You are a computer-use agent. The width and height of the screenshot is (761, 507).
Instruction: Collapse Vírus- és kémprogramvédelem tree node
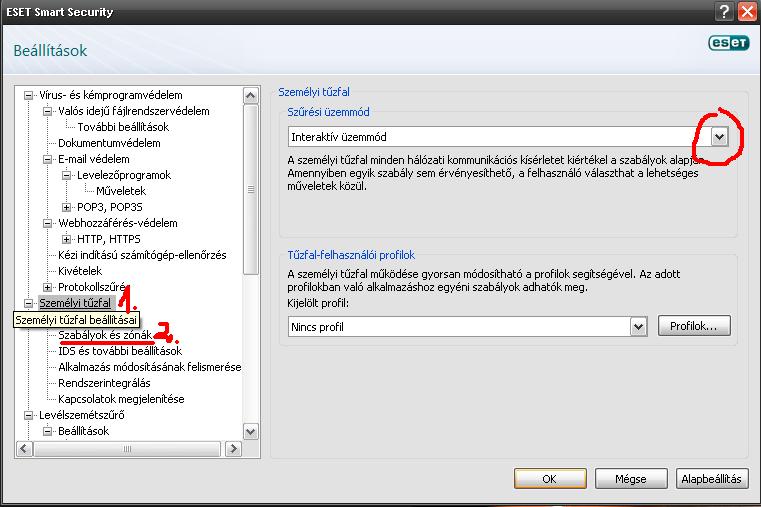pyautogui.click(x=29, y=96)
